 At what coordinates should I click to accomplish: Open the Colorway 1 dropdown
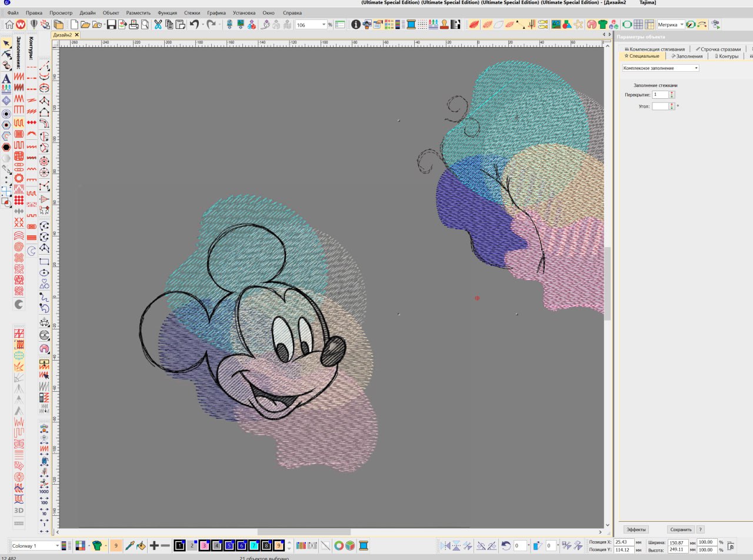click(x=57, y=546)
